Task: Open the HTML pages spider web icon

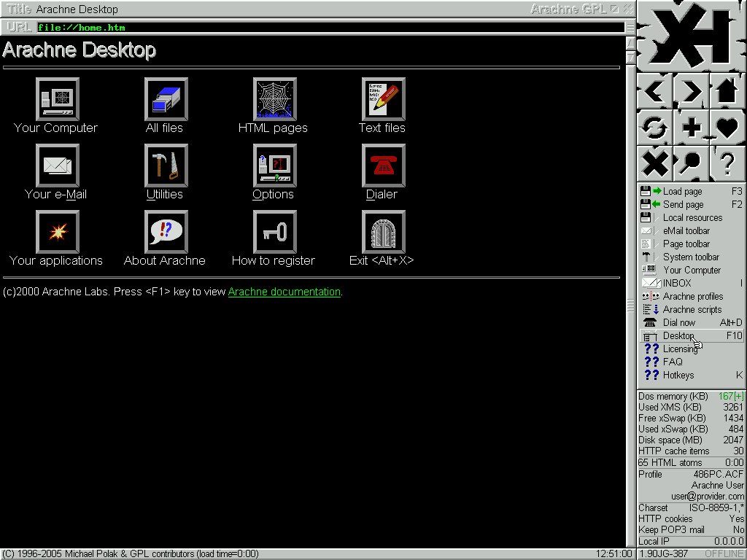Action: (x=274, y=99)
